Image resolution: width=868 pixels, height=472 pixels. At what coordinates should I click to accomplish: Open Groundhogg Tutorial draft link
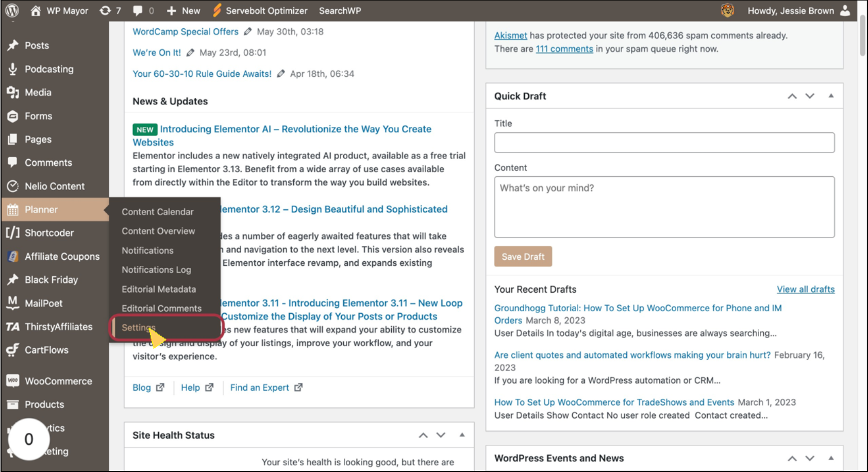[x=638, y=314]
